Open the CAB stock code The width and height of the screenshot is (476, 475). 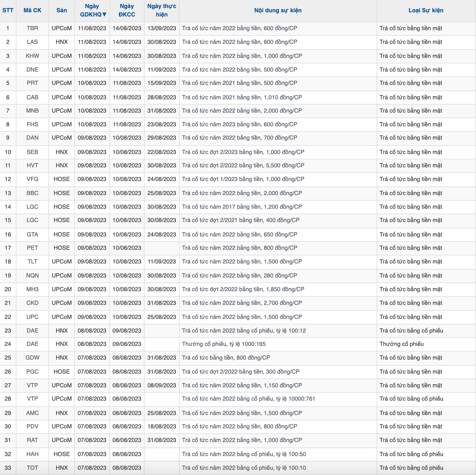(32, 98)
